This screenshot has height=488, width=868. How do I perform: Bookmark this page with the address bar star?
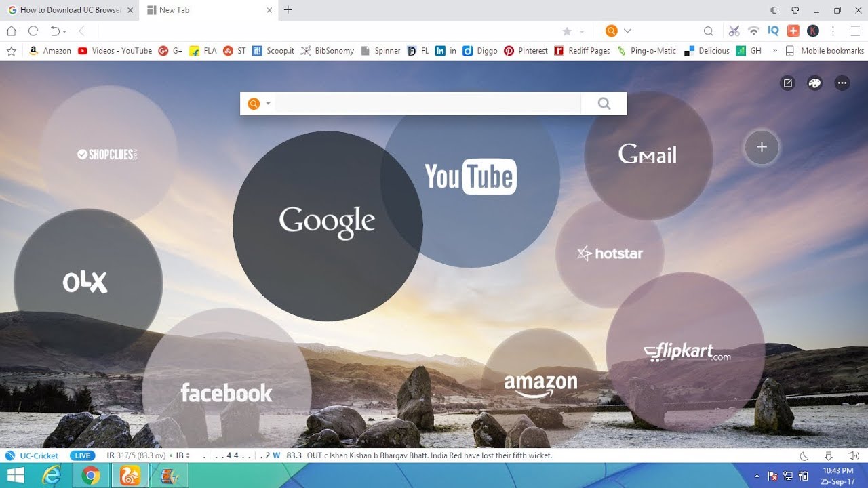(567, 31)
